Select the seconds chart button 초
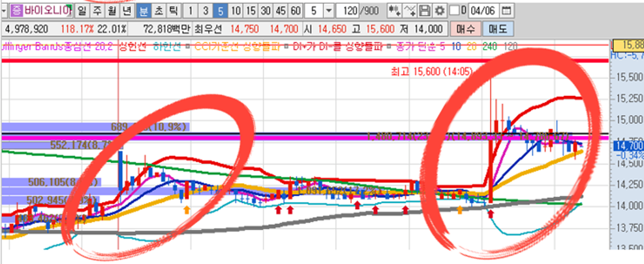The image size is (644, 264). [x=158, y=10]
